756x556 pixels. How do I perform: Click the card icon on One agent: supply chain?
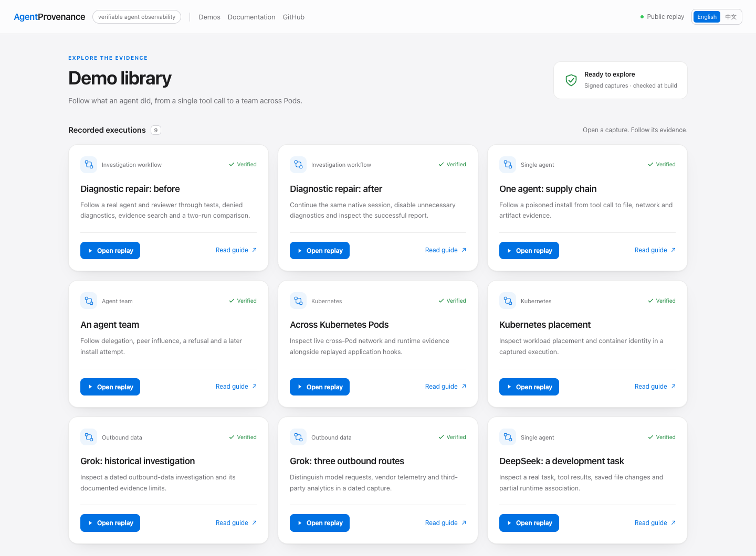[x=508, y=165]
